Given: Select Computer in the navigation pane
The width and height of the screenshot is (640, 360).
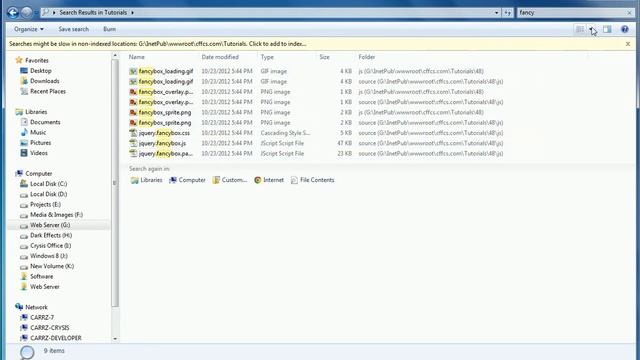Looking at the screenshot, I should 38,173.
